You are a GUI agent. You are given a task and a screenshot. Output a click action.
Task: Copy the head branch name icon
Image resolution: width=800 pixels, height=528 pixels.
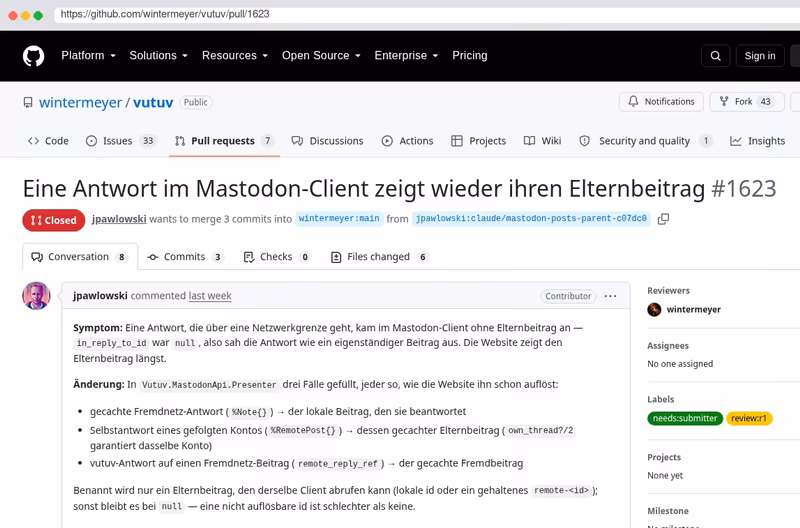point(663,219)
